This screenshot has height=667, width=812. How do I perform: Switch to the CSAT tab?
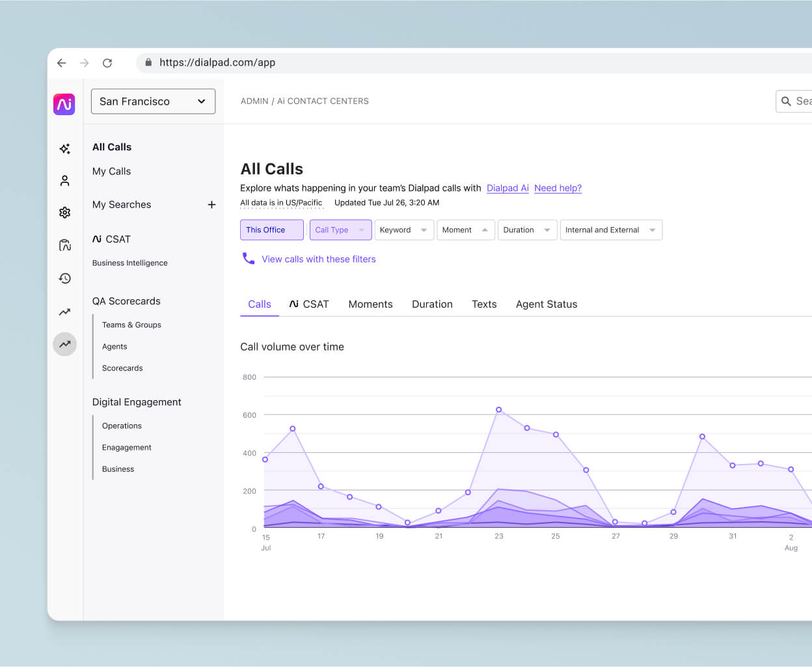(309, 304)
